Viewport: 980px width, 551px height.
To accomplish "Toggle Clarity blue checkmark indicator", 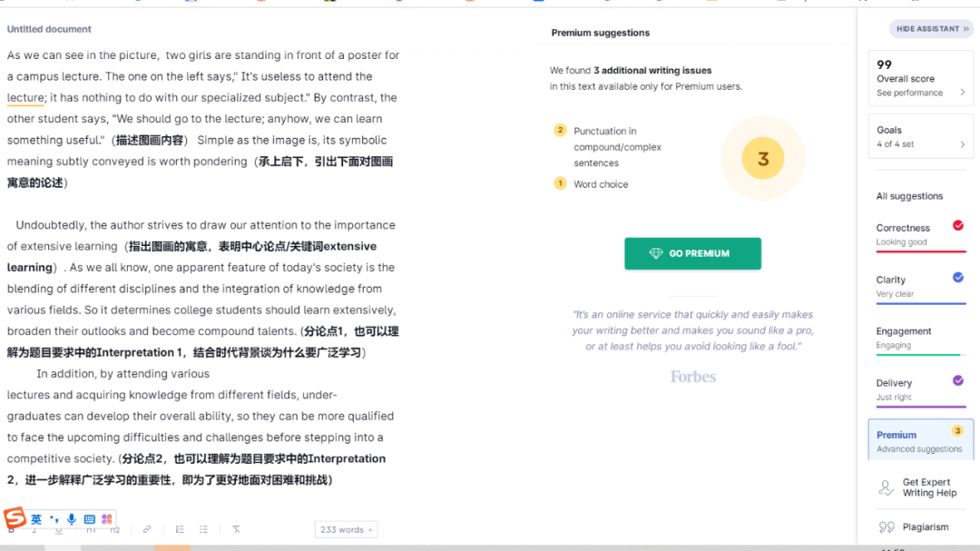I will tap(957, 278).
